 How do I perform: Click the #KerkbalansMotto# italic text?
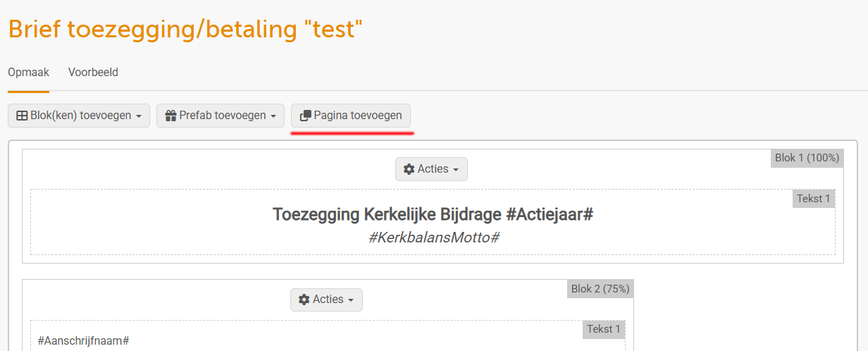click(x=433, y=238)
